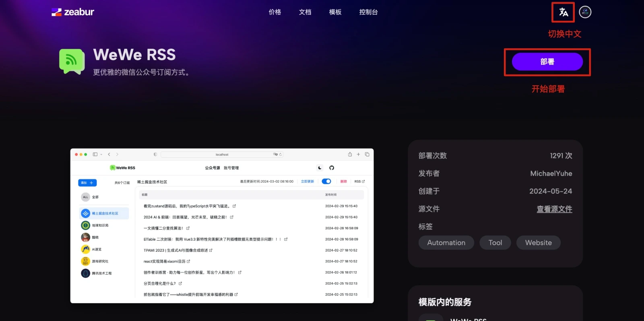Click the 1291 次 deployment count
Viewport: 644px width, 321px height.
[561, 156]
